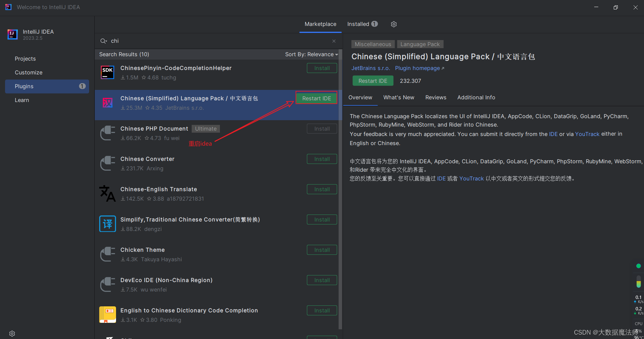The width and height of the screenshot is (644, 339).
Task: Install English to Chinese Dictionary Code Completion
Action: pos(322,310)
